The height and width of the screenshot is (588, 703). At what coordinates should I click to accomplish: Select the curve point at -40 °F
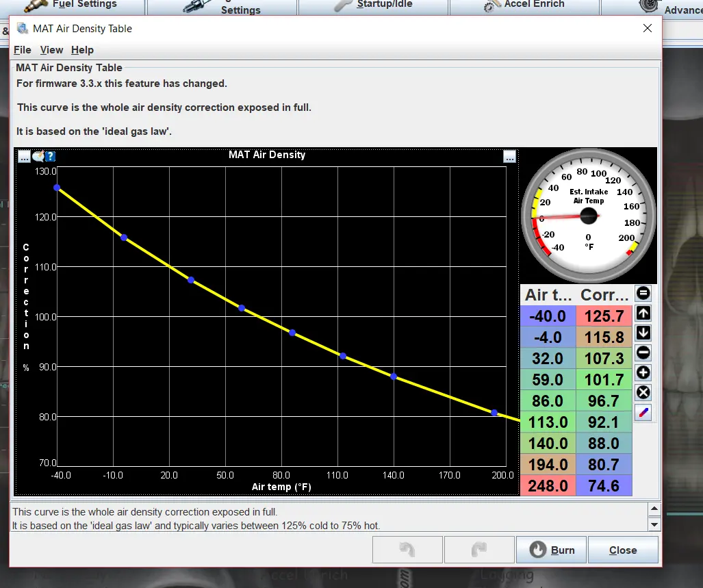click(x=57, y=188)
